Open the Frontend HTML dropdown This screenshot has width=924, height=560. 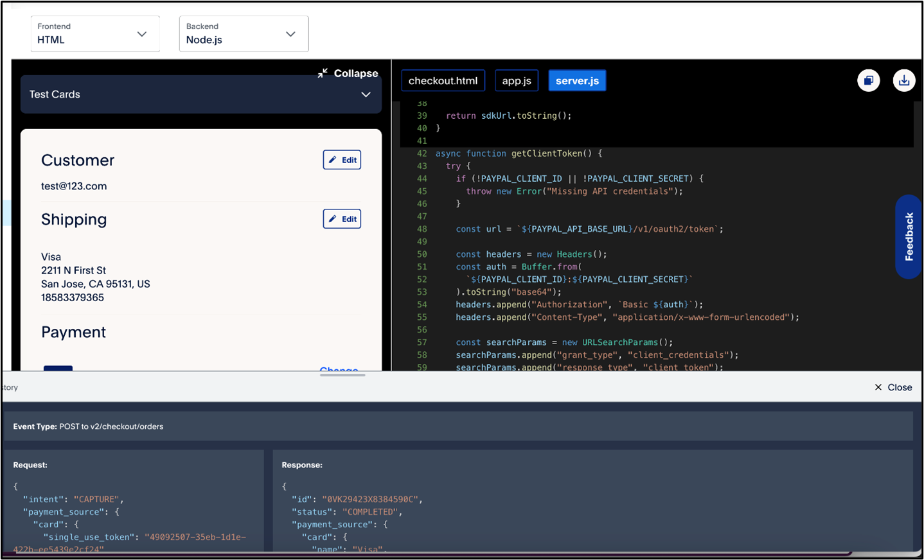pos(95,34)
